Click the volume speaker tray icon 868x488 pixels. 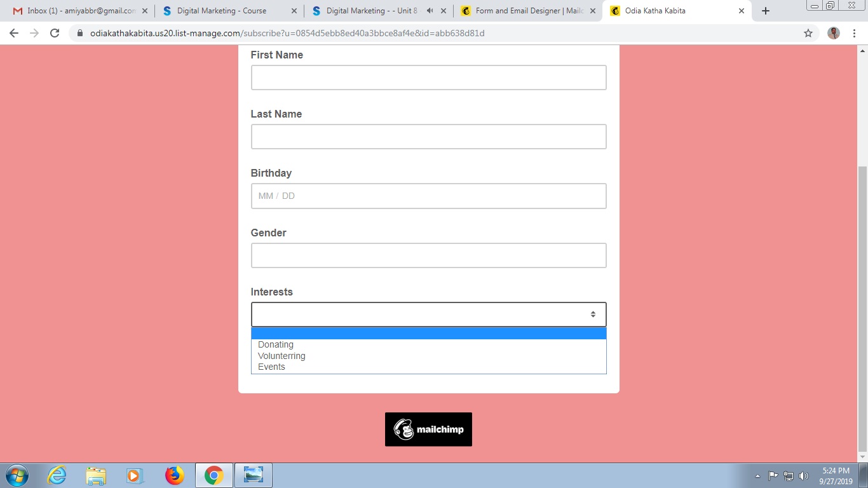[x=804, y=476]
